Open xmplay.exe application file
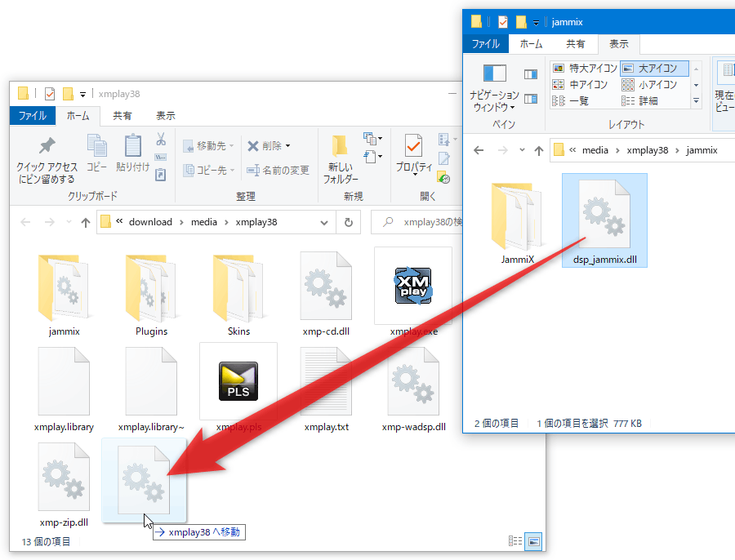The width and height of the screenshot is (735, 560). pos(413,292)
